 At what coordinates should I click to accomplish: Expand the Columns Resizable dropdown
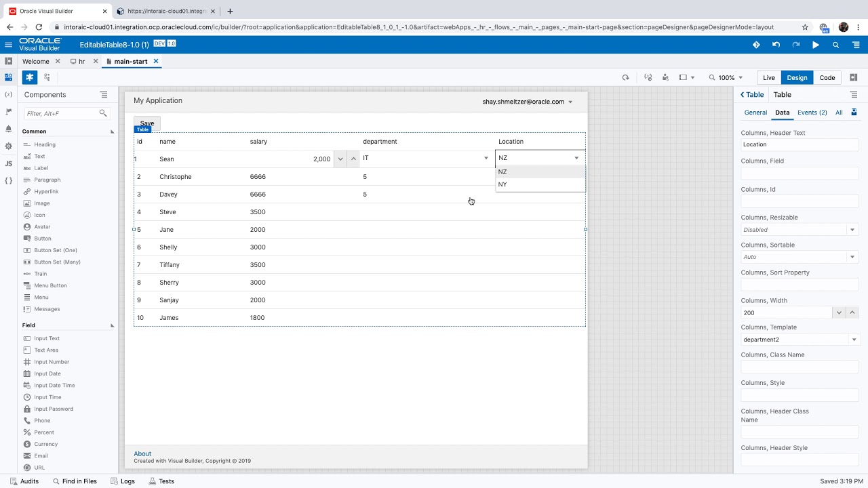(x=852, y=230)
